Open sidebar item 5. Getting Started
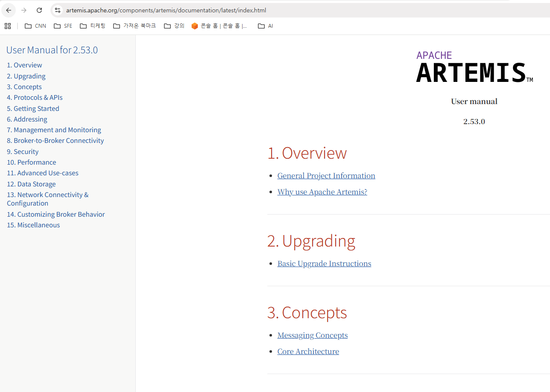Screen dimensions: 550x392 (33, 108)
